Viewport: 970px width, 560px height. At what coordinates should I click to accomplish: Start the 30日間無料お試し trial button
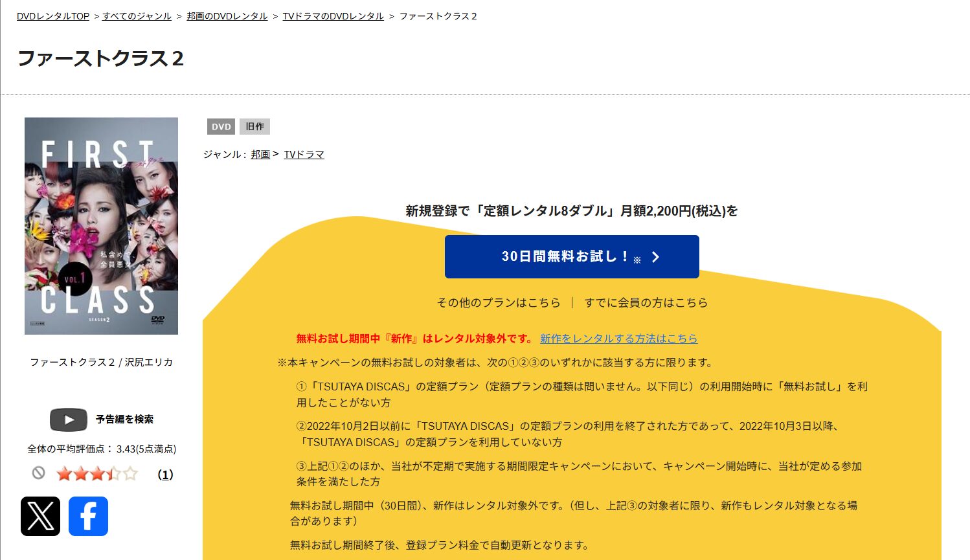572,257
